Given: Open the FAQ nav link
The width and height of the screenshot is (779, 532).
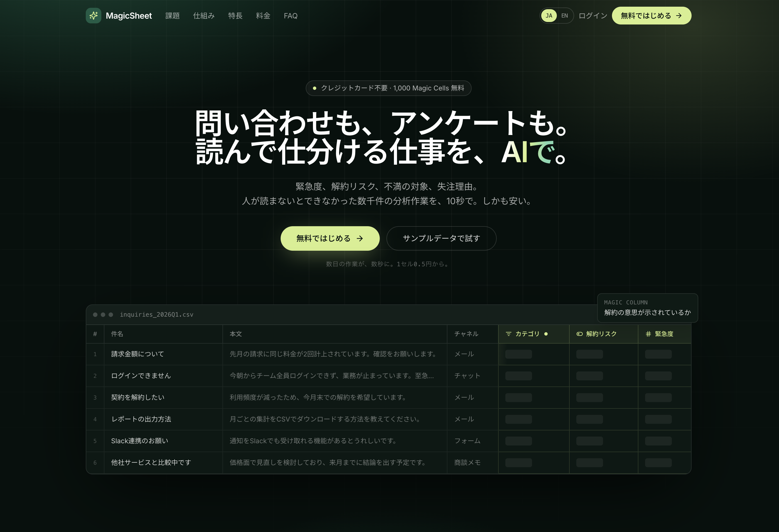Looking at the screenshot, I should (291, 16).
